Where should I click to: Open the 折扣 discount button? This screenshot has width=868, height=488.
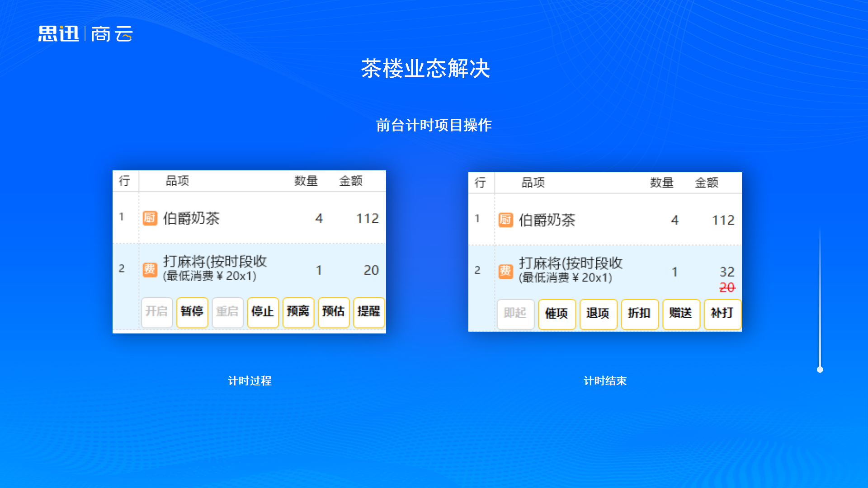pos(639,314)
